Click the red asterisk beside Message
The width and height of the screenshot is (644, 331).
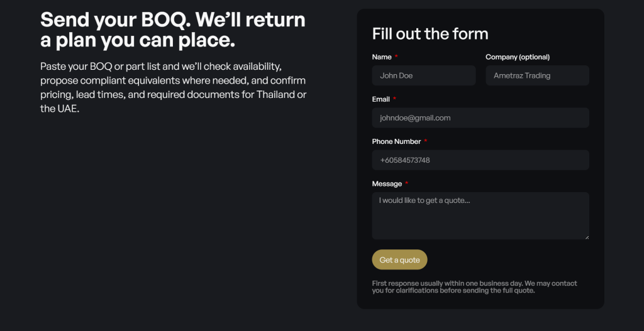click(407, 183)
